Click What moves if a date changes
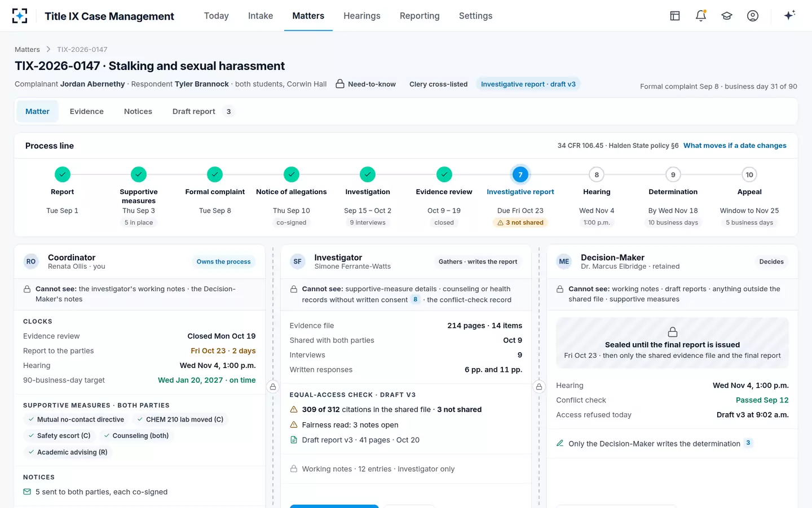Screen dimensions: 812x508 [735, 146]
